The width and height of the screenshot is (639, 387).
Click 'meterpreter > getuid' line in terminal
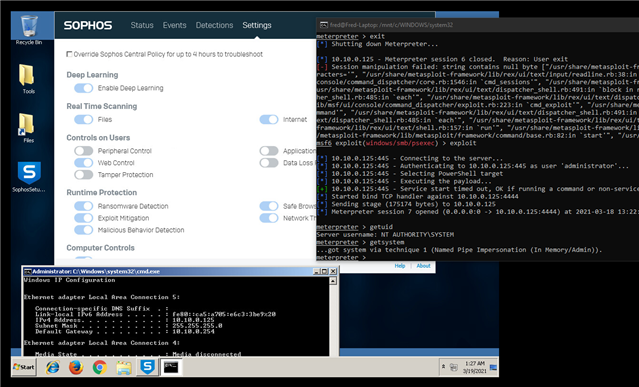355,227
